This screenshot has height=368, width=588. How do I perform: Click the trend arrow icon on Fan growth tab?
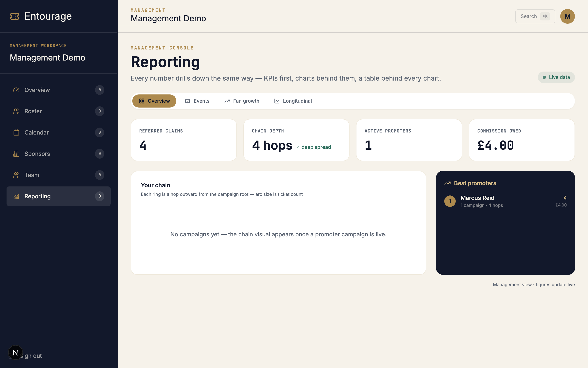tap(227, 101)
